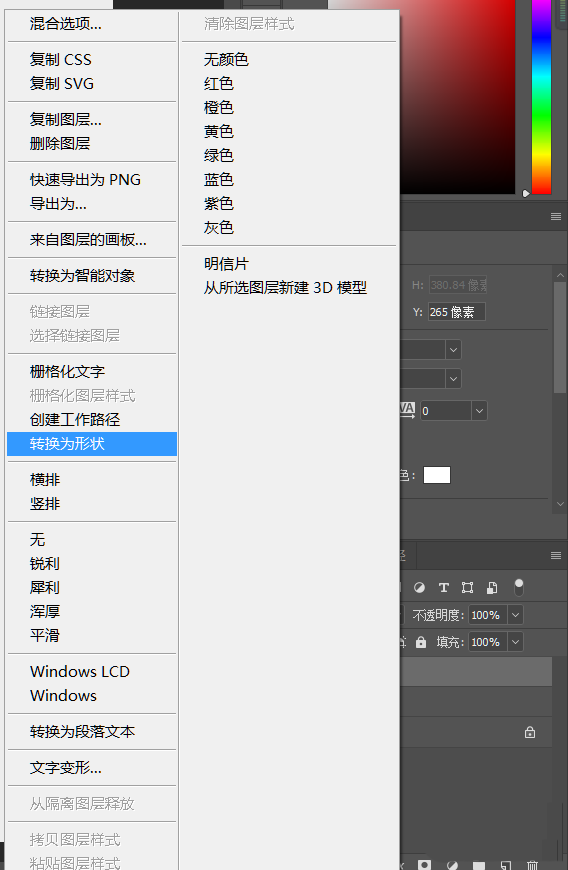Choose 删除图层 menu item
The width and height of the screenshot is (568, 870).
click(60, 143)
